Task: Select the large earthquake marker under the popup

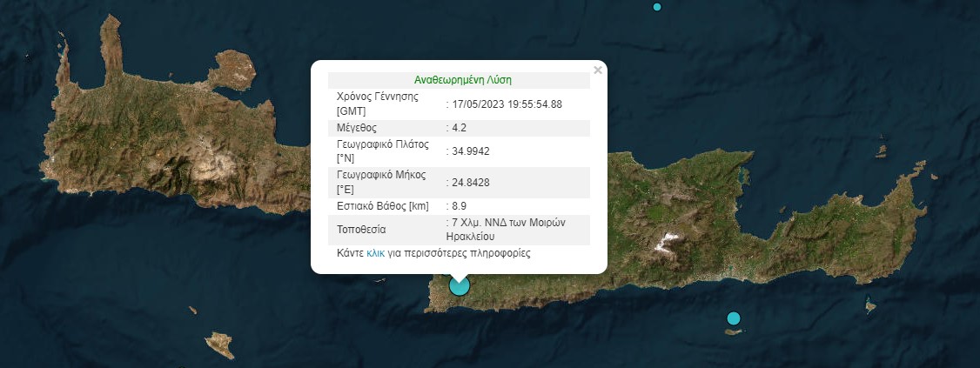Action: pyautogui.click(x=459, y=285)
